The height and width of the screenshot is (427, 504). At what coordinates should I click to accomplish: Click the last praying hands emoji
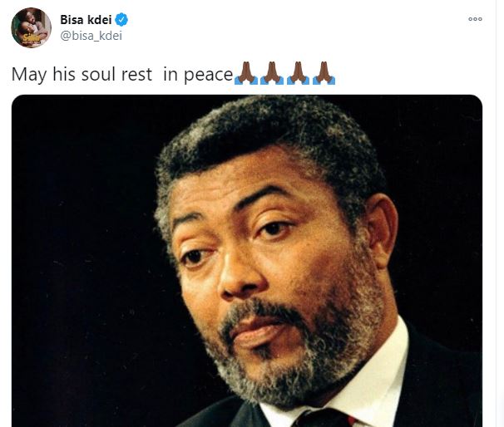click(324, 73)
